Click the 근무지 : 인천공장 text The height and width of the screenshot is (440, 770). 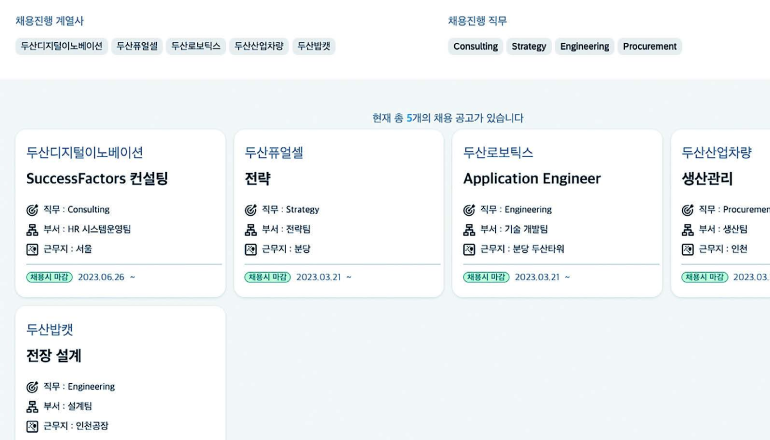tap(76, 426)
